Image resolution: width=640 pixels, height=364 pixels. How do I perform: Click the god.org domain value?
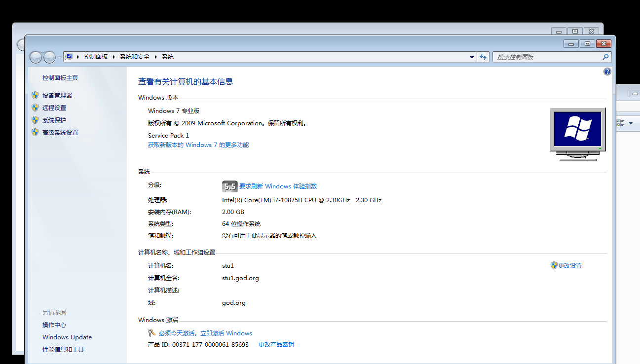click(234, 303)
